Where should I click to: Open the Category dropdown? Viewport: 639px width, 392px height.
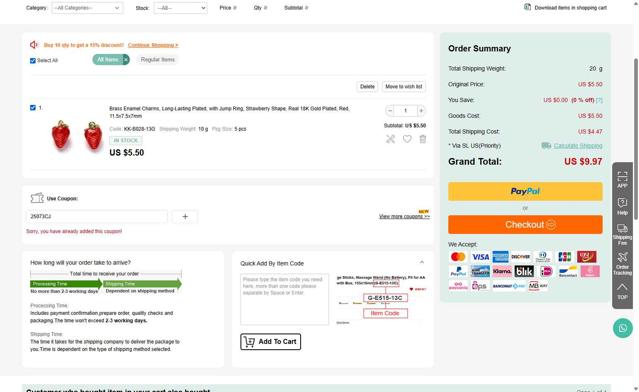87,8
